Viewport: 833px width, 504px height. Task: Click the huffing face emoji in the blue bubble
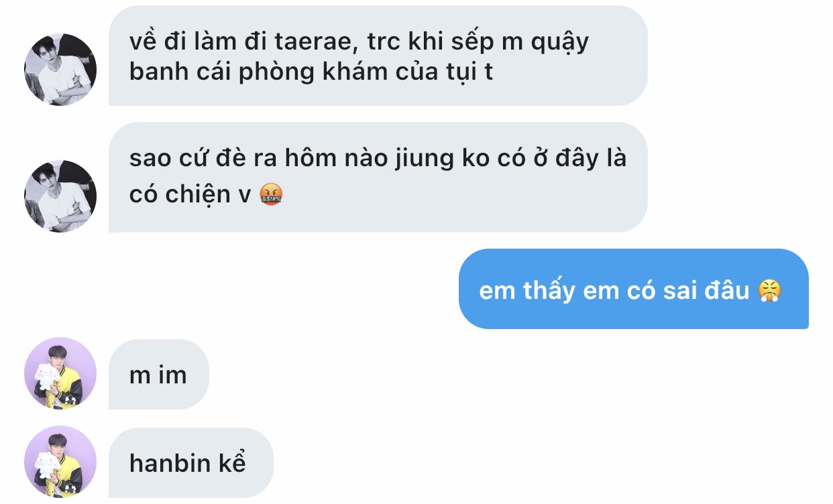pyautogui.click(x=770, y=291)
